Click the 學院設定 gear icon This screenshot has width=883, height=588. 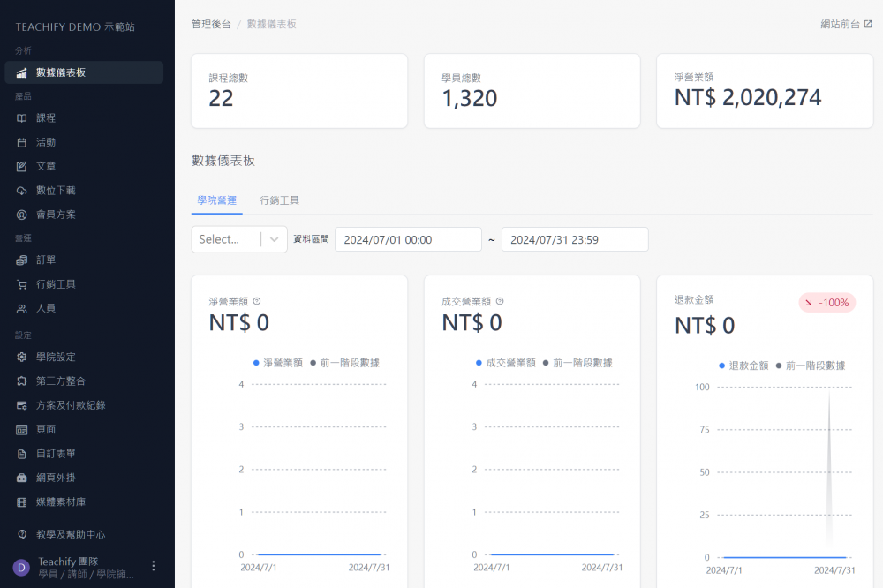pyautogui.click(x=22, y=357)
